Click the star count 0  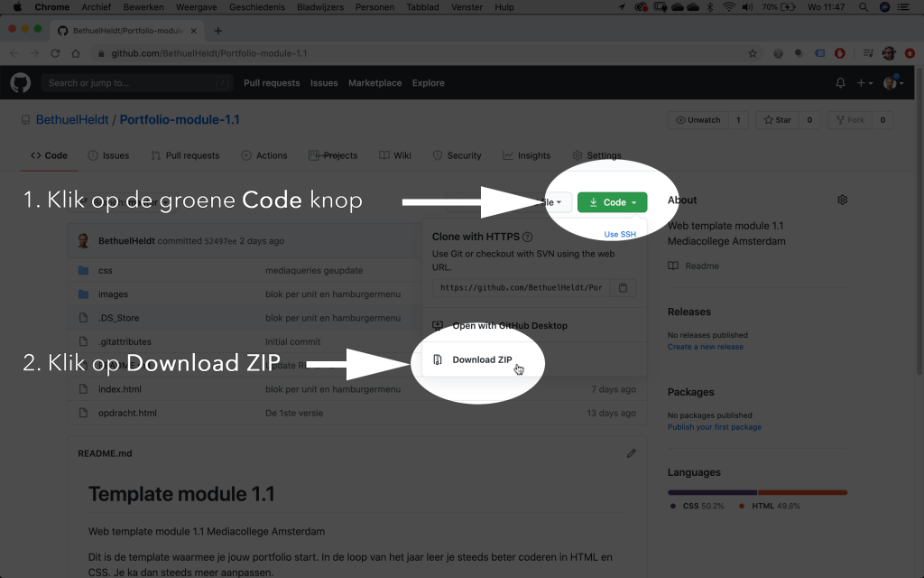[x=809, y=120]
